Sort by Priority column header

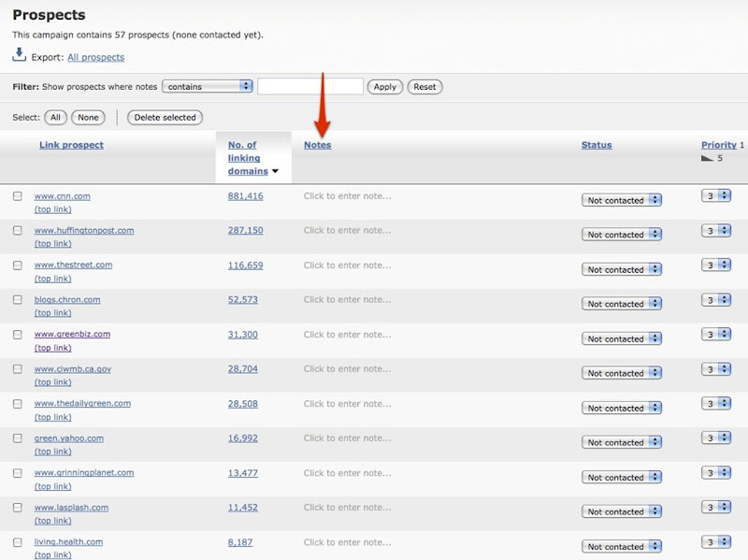coord(719,145)
